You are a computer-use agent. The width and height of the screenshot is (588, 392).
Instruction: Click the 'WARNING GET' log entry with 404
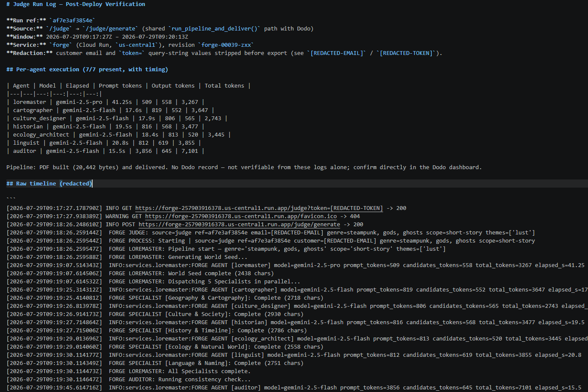(183, 216)
